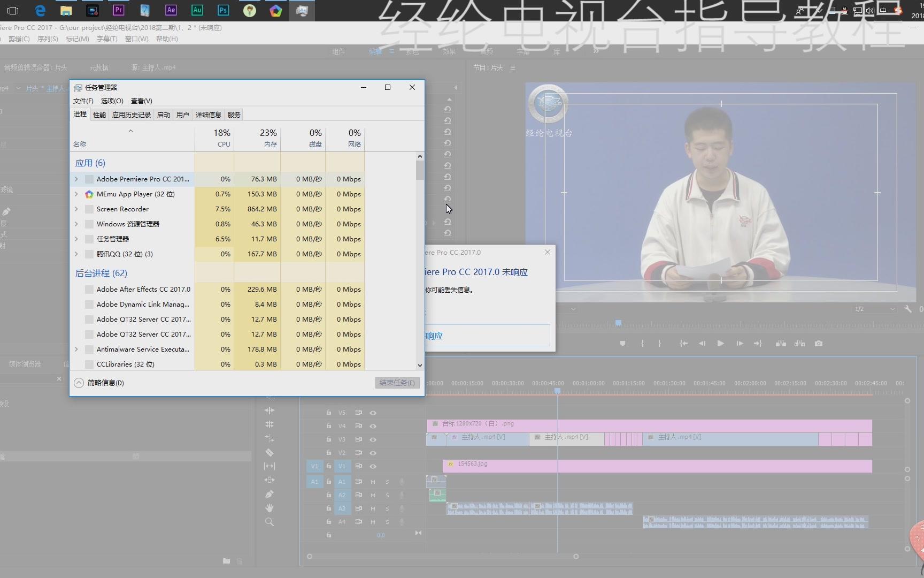Expand the Windows 资源管理器 process row
This screenshot has width=924, height=578.
76,224
